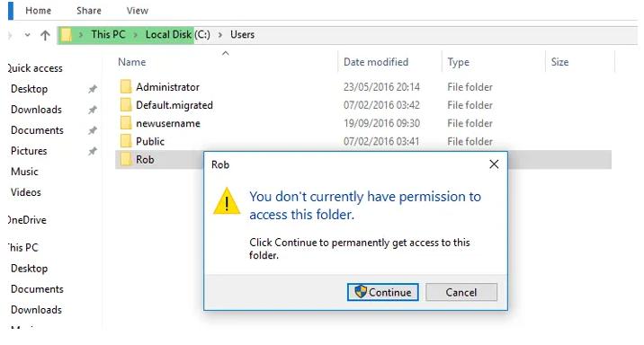Click the folder icon in address bar
The width and height of the screenshot is (644, 345).
point(66,35)
